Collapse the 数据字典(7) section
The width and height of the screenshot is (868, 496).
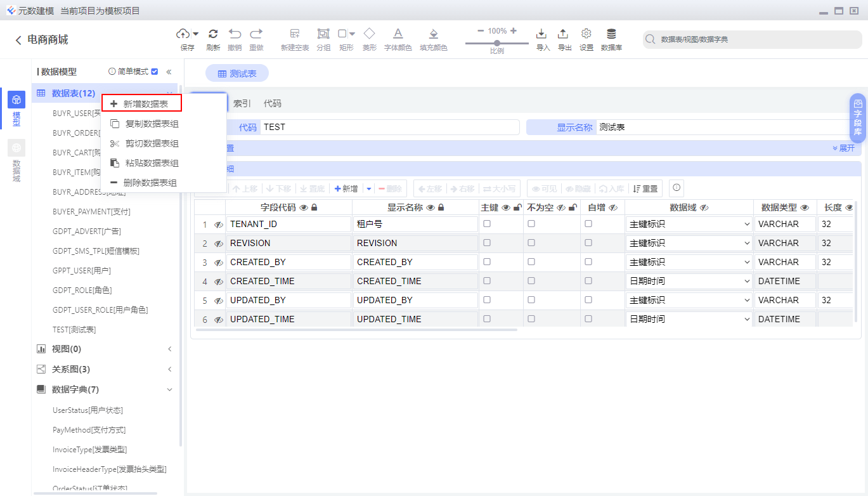point(169,389)
